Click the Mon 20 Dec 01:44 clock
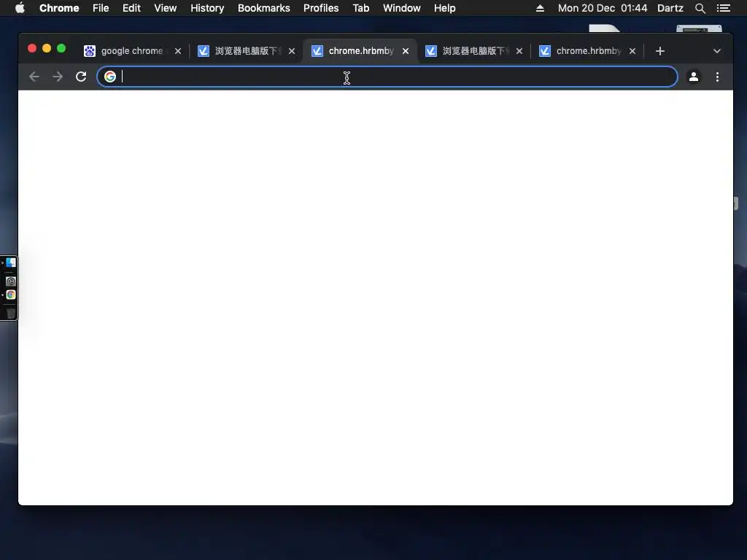 [603, 8]
